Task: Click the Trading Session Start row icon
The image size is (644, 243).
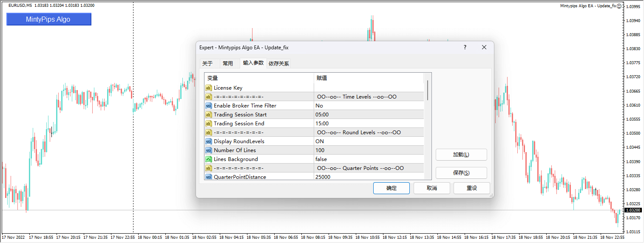Action: pyautogui.click(x=208, y=115)
